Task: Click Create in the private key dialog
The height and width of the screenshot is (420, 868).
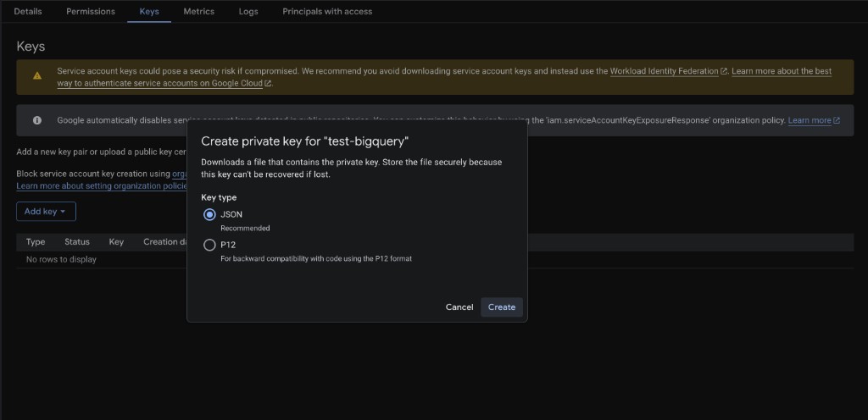Action: coord(502,307)
